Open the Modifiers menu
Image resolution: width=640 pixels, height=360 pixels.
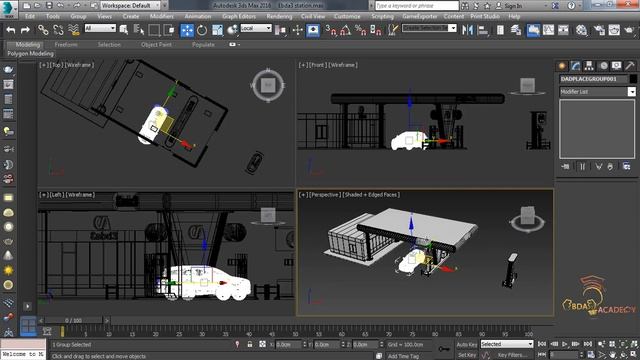point(162,17)
